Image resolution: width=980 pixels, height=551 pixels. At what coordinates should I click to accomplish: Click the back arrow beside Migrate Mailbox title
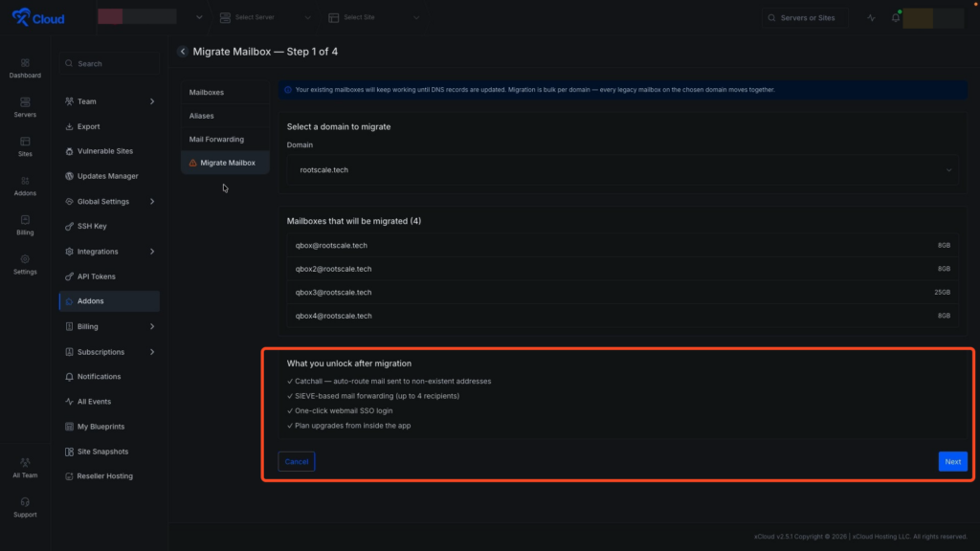coord(183,52)
